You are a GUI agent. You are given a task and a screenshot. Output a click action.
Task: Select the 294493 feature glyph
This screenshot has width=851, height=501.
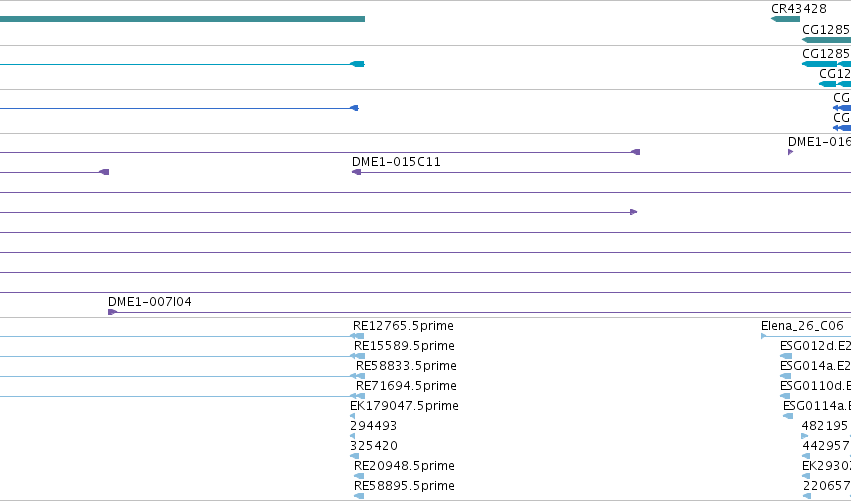[353, 436]
